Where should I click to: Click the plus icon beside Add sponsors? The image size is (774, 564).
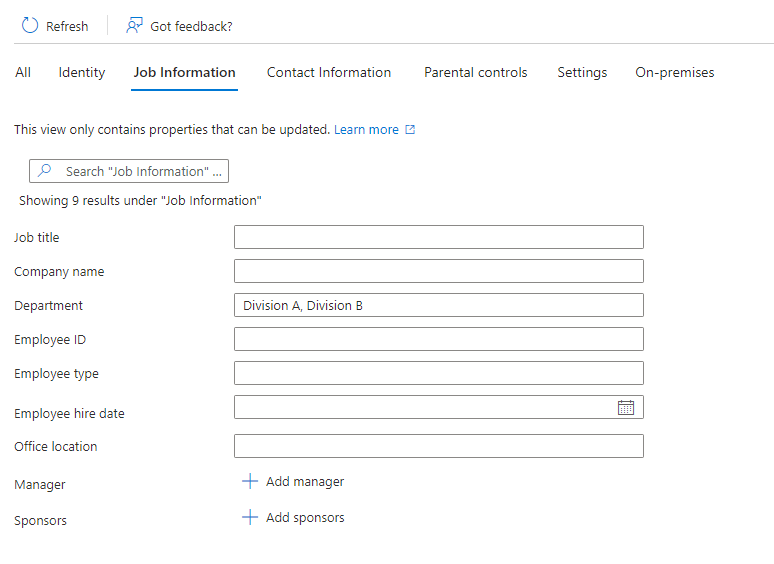[250, 518]
